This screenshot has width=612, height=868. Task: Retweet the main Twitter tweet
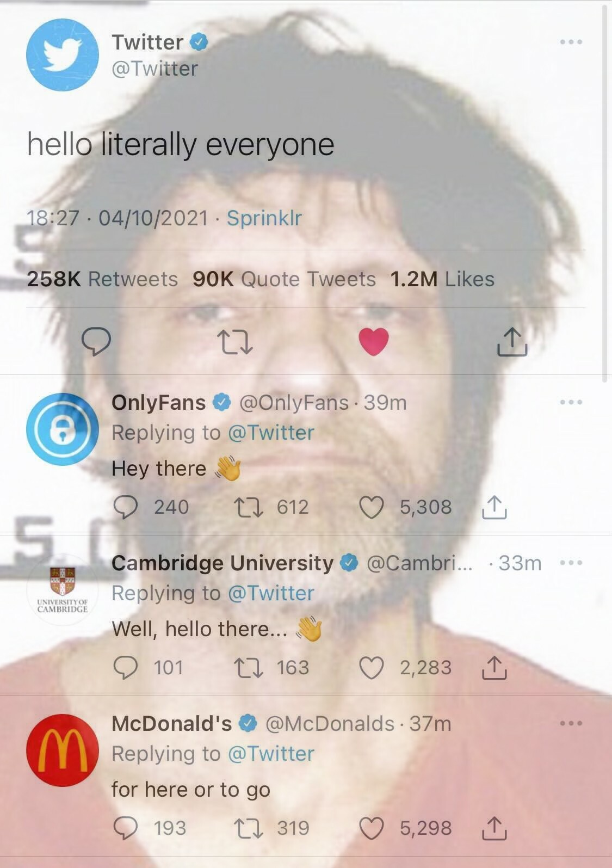point(235,342)
